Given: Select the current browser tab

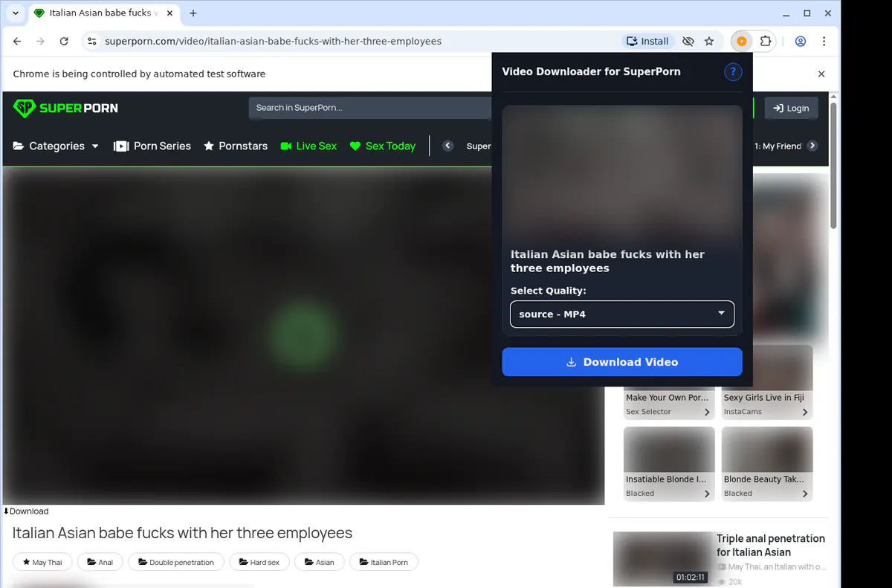Looking at the screenshot, I should [x=103, y=13].
